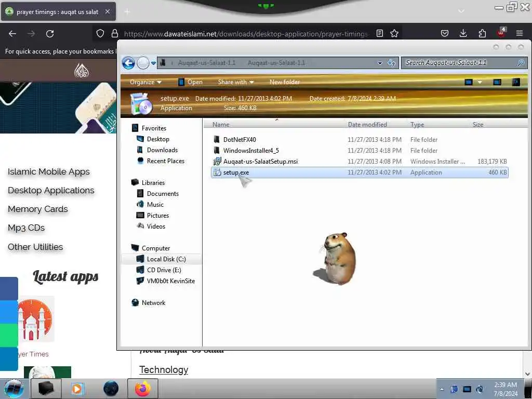Click the Open button in Explorer toolbar
This screenshot has height=399, width=532.
(190, 82)
